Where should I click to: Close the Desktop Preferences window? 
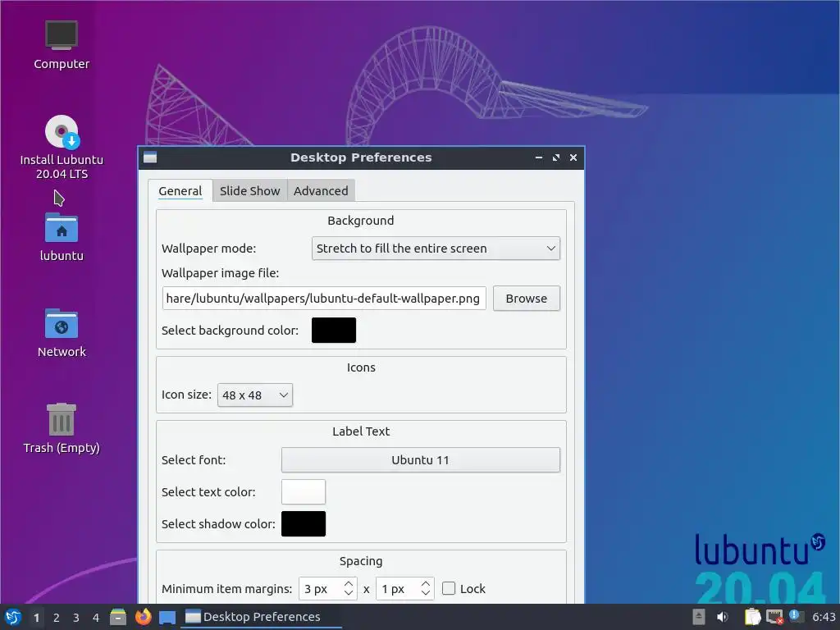click(573, 157)
